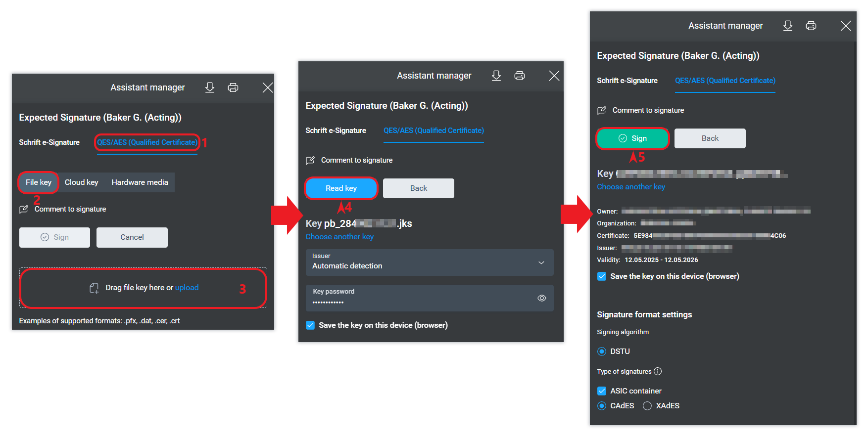
Task: Choose the XAdES signature type
Action: [x=647, y=406]
